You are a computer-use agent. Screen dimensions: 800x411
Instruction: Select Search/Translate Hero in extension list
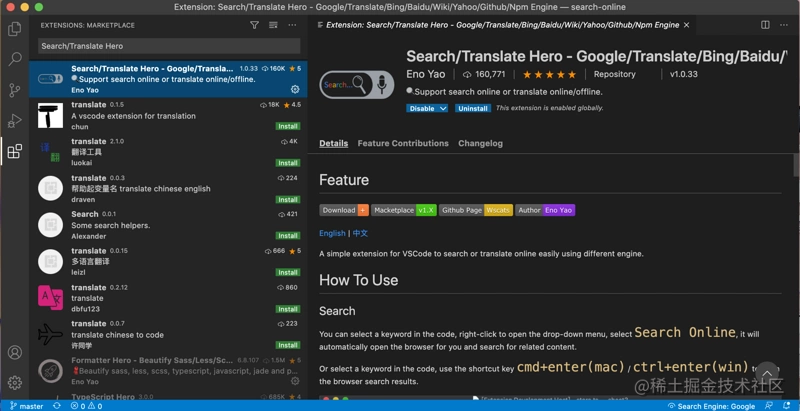point(168,79)
